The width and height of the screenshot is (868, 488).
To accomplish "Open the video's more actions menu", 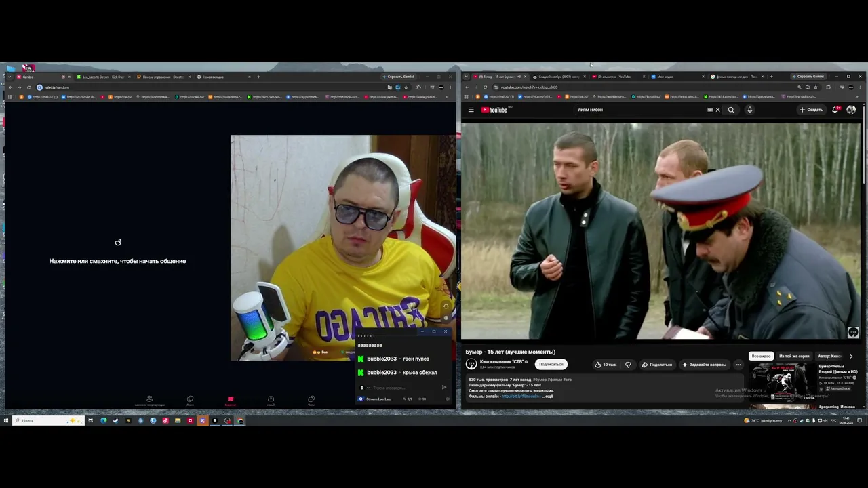I will point(738,365).
